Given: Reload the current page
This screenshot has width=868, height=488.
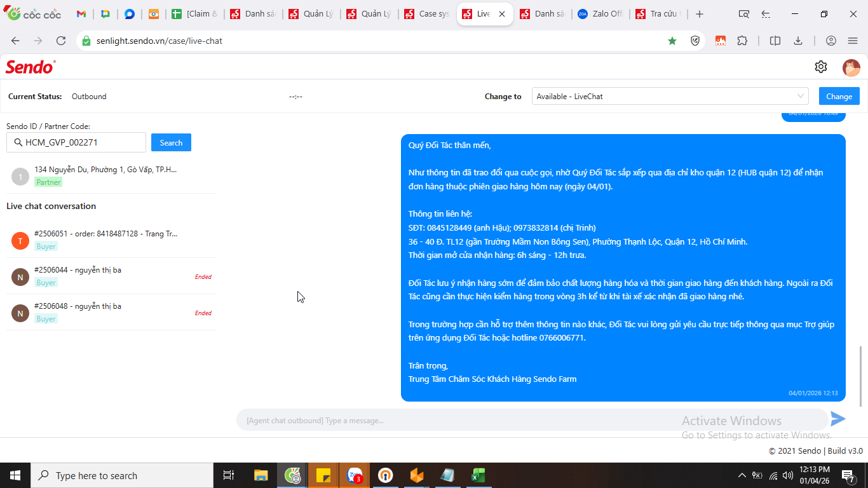Looking at the screenshot, I should click(61, 41).
